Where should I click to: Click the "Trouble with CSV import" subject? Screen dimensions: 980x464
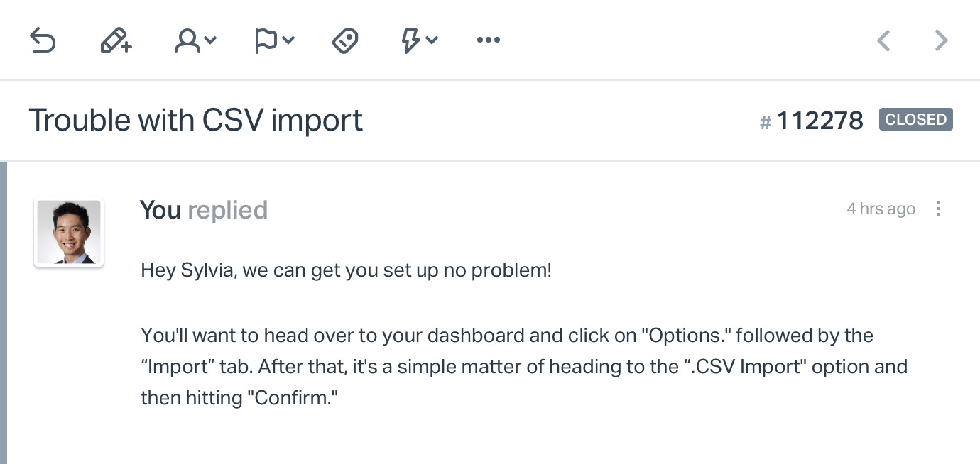click(x=195, y=120)
